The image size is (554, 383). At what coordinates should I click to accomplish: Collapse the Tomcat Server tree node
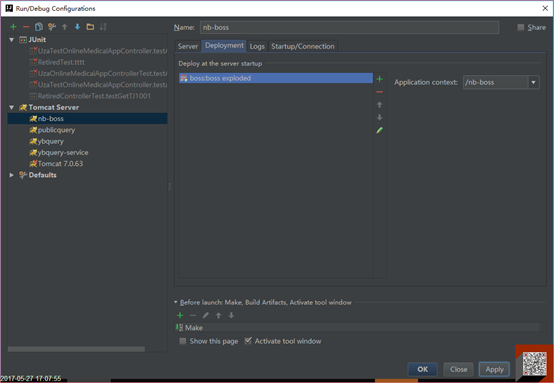click(x=12, y=107)
